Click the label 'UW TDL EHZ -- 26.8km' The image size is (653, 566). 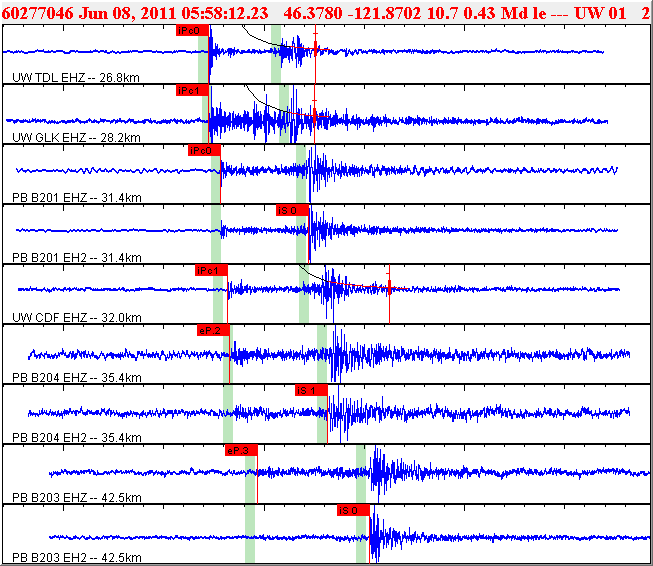tap(76, 77)
